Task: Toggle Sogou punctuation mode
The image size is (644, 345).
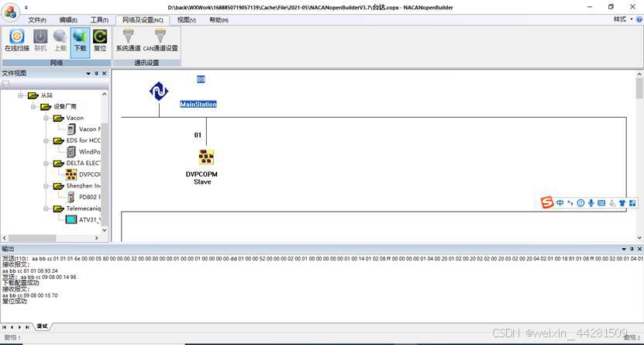Action: pos(570,203)
